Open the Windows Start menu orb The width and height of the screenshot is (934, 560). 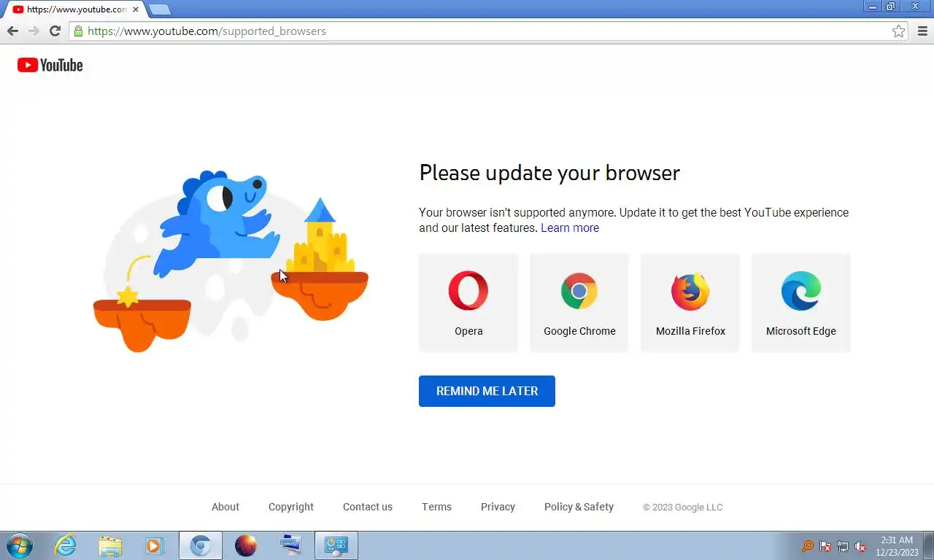20,545
